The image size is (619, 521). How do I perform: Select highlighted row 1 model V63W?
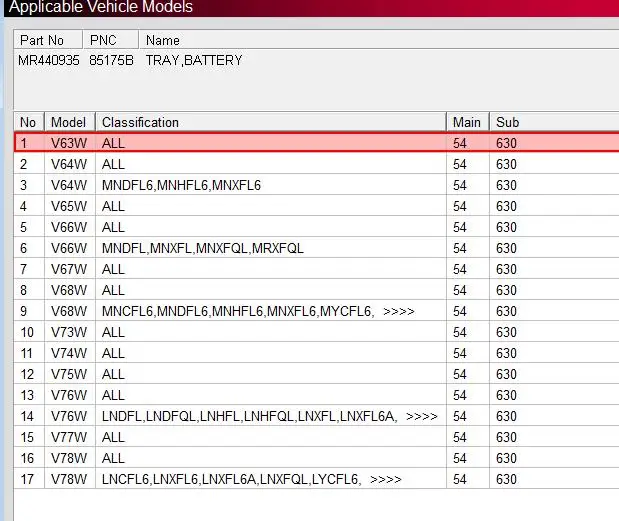(69, 143)
